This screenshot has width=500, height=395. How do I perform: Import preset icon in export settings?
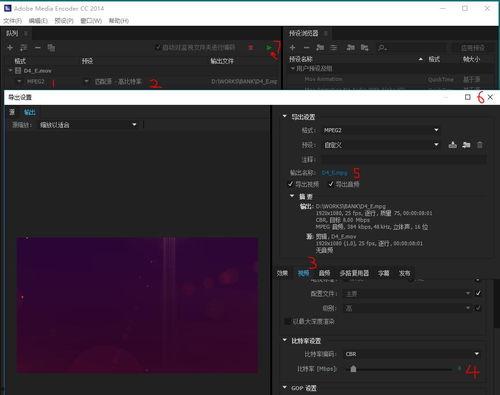pyautogui.click(x=466, y=145)
